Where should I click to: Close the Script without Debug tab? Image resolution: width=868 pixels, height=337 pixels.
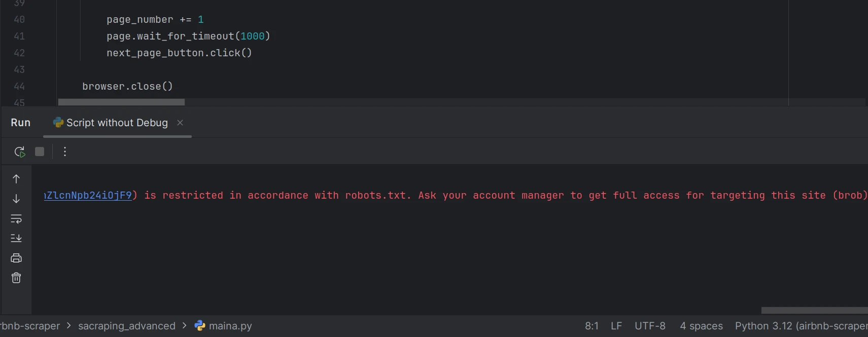[x=180, y=123]
